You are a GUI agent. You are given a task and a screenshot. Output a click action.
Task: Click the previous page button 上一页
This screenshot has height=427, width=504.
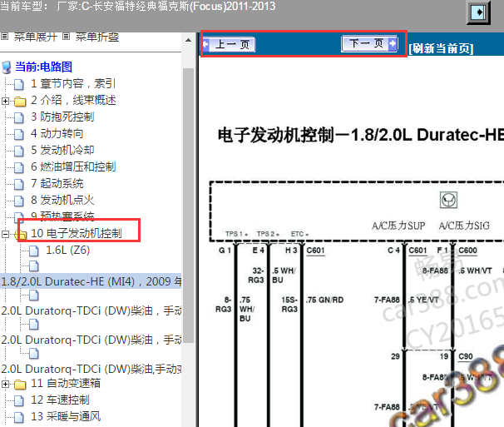click(x=230, y=44)
